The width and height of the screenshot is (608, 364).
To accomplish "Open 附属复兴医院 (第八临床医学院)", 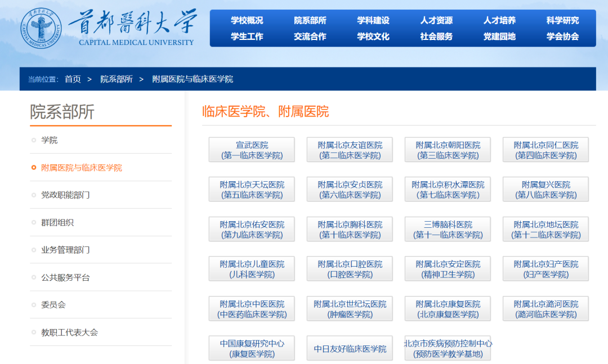I will [x=546, y=190].
